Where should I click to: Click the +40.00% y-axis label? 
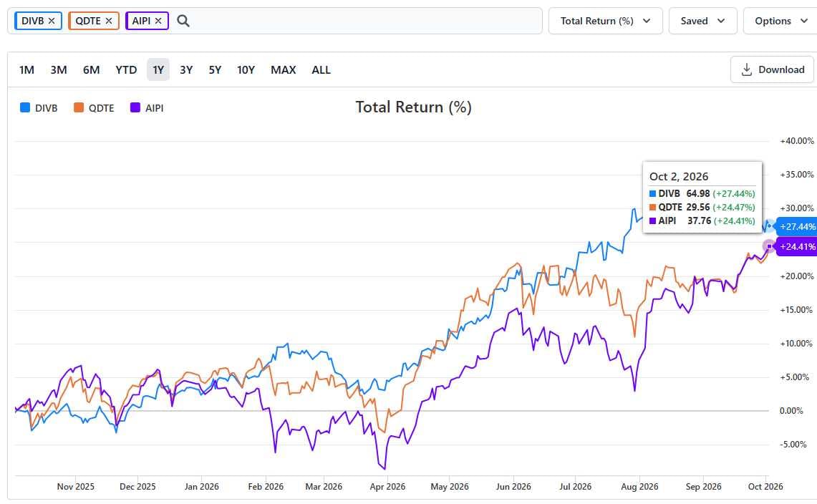(x=797, y=141)
